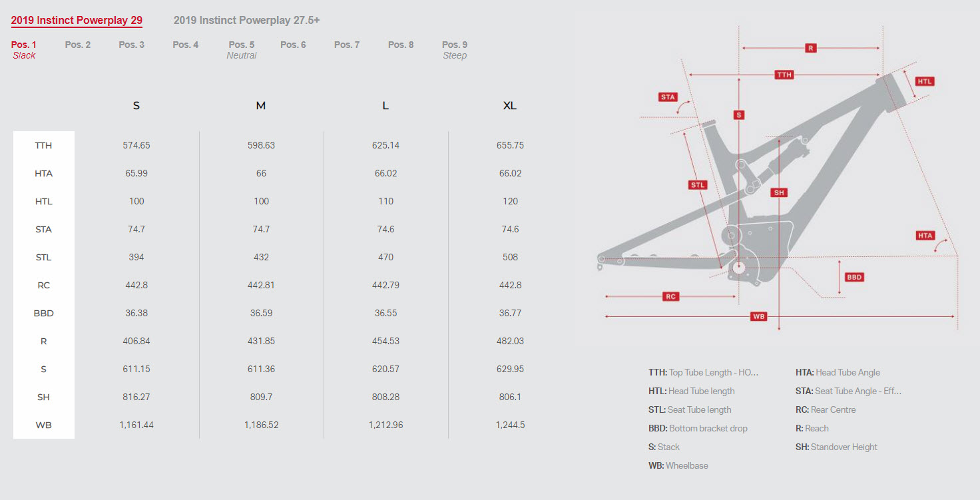
Task: Switch to Pos. 7 geometry setting
Action: tap(347, 45)
